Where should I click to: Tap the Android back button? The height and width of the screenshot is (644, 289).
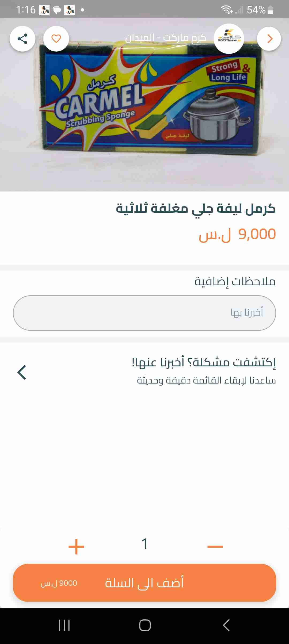(226, 625)
